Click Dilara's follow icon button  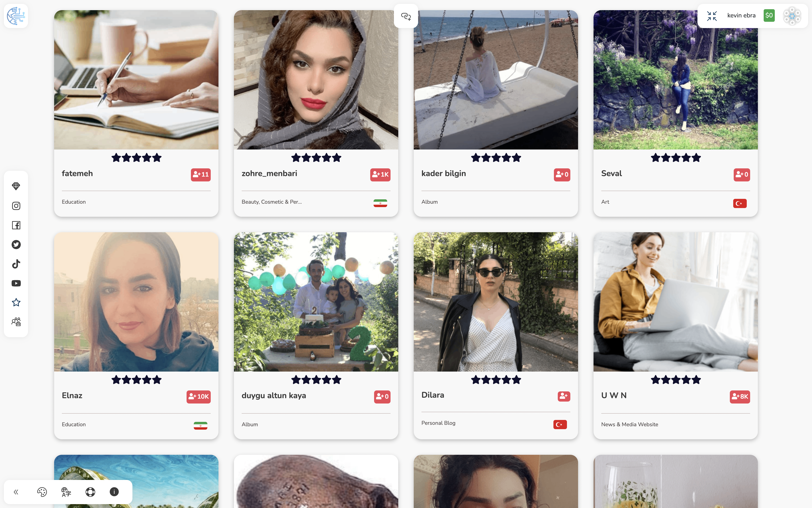(564, 396)
